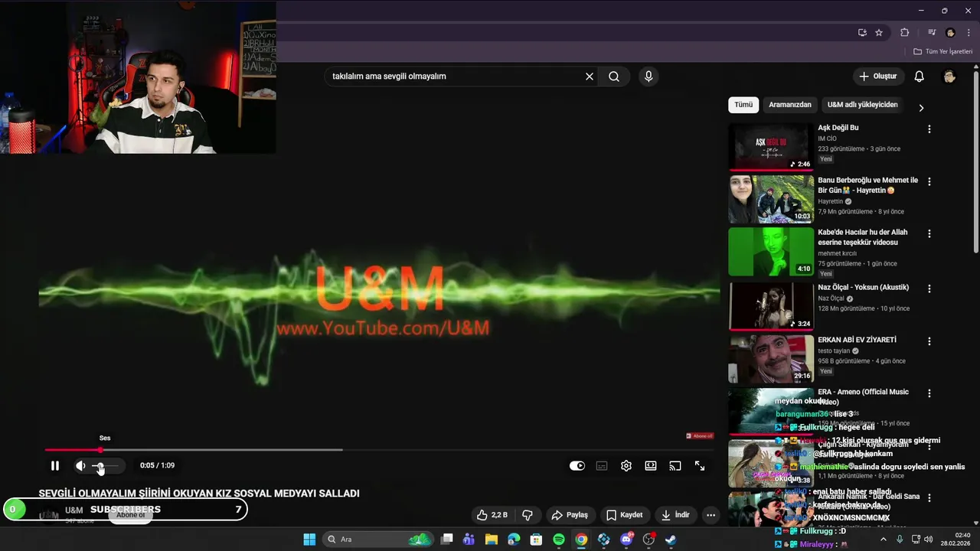Open Task View on the taskbar

point(447,540)
